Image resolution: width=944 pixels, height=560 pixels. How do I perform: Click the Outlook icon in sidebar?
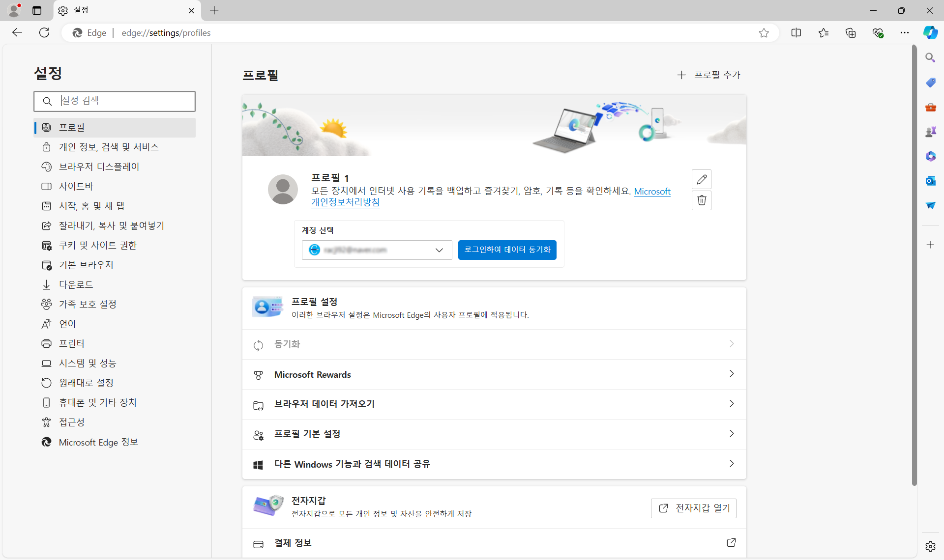pos(930,181)
